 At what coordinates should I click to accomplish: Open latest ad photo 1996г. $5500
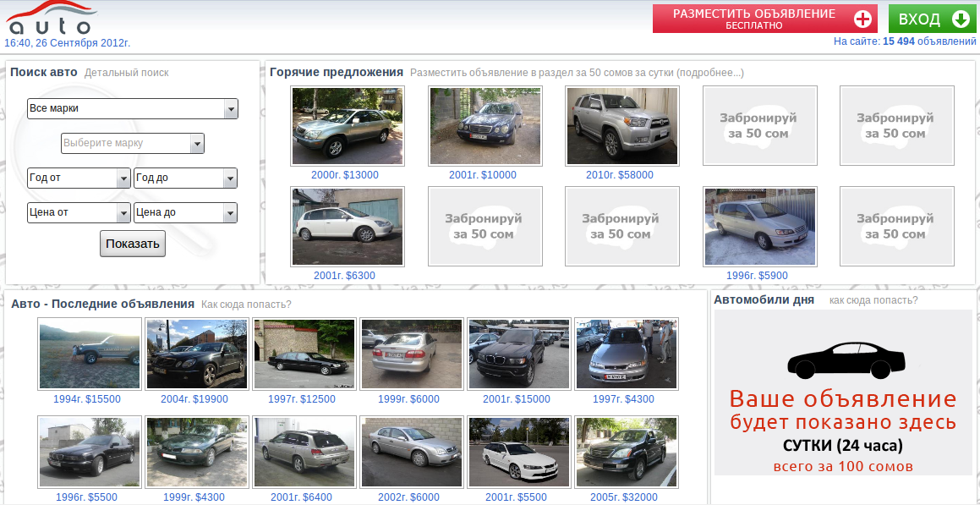coord(90,452)
